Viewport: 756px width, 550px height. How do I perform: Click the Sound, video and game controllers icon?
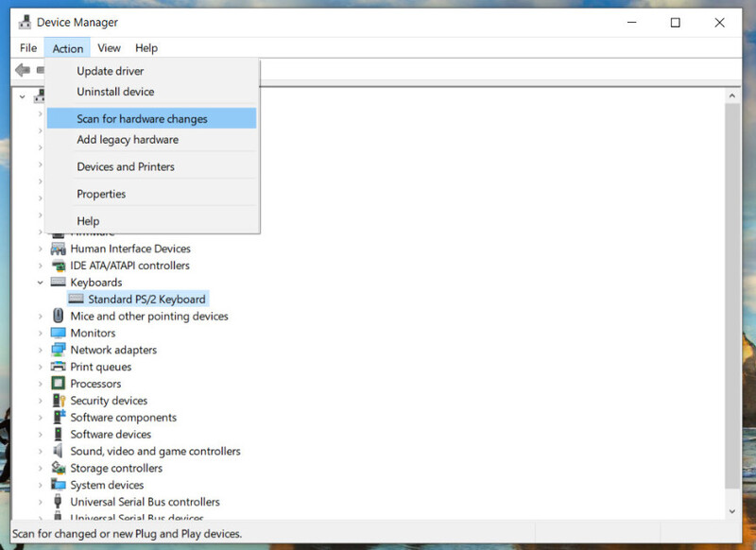59,451
